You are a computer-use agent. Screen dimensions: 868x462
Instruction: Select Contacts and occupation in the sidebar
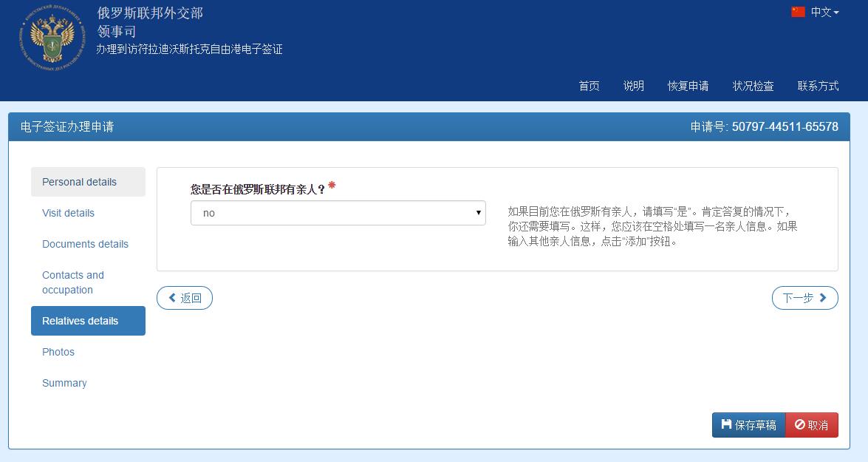[x=73, y=282]
